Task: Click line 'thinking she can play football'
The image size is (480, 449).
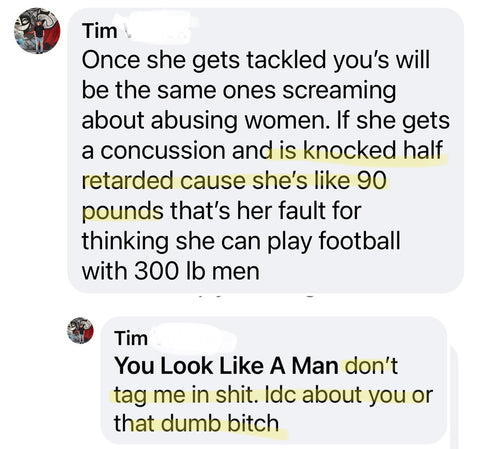Action: pos(241,241)
